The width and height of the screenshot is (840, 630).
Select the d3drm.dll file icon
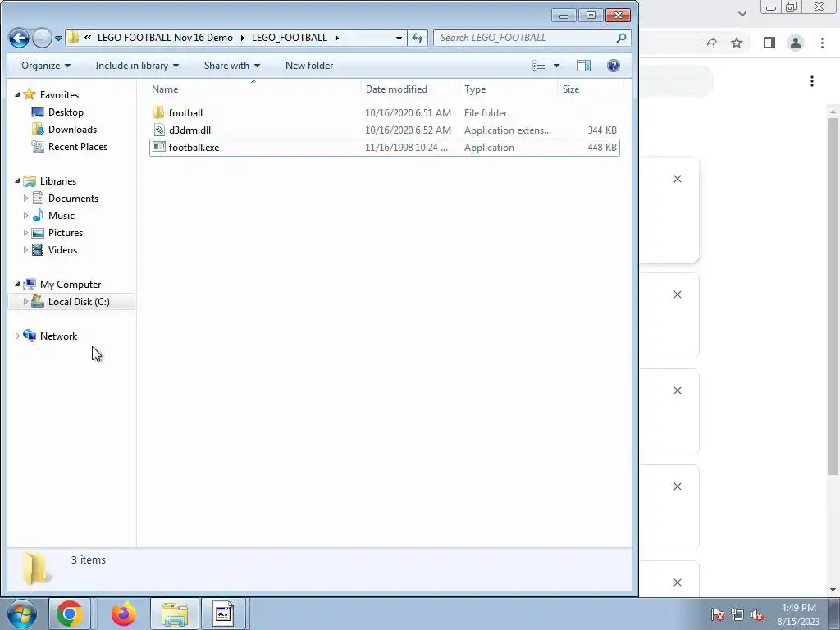tap(159, 130)
